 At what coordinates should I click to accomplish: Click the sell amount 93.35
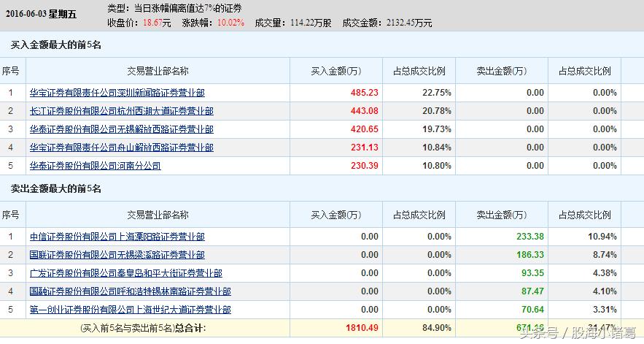pos(532,273)
